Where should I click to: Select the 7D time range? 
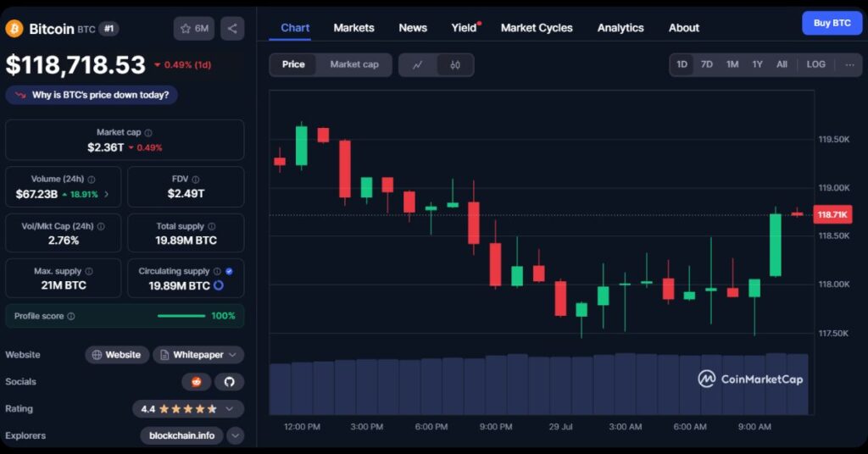click(x=707, y=64)
